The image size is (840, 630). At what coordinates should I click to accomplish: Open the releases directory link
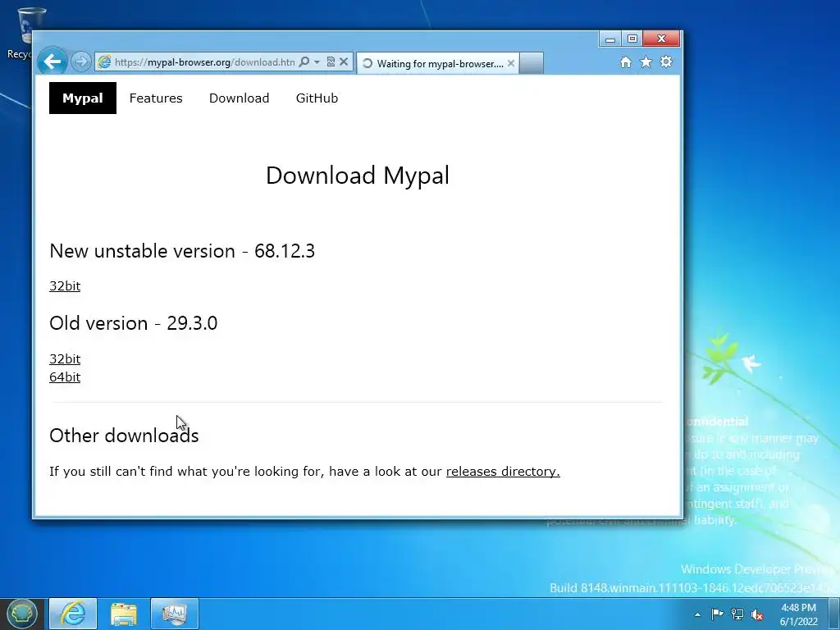pyautogui.click(x=503, y=472)
